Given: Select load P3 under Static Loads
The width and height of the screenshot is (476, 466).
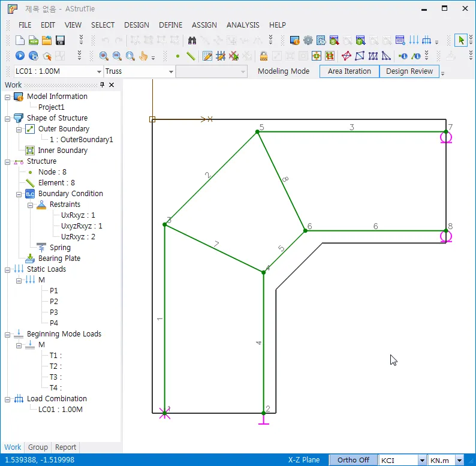Looking at the screenshot, I should tap(54, 312).
